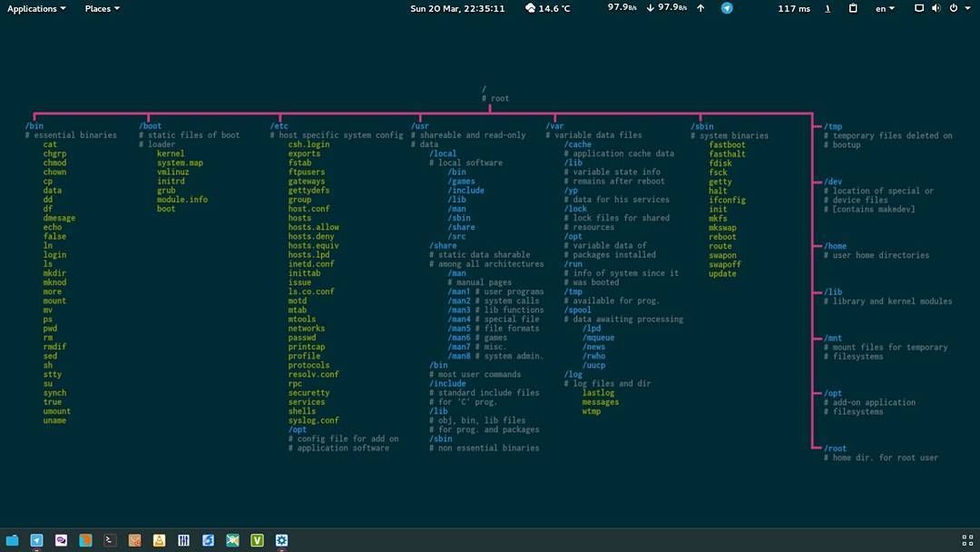Open the 'en' keyboard layout dropdown
Image resolution: width=980 pixels, height=552 pixels.
tap(885, 8)
